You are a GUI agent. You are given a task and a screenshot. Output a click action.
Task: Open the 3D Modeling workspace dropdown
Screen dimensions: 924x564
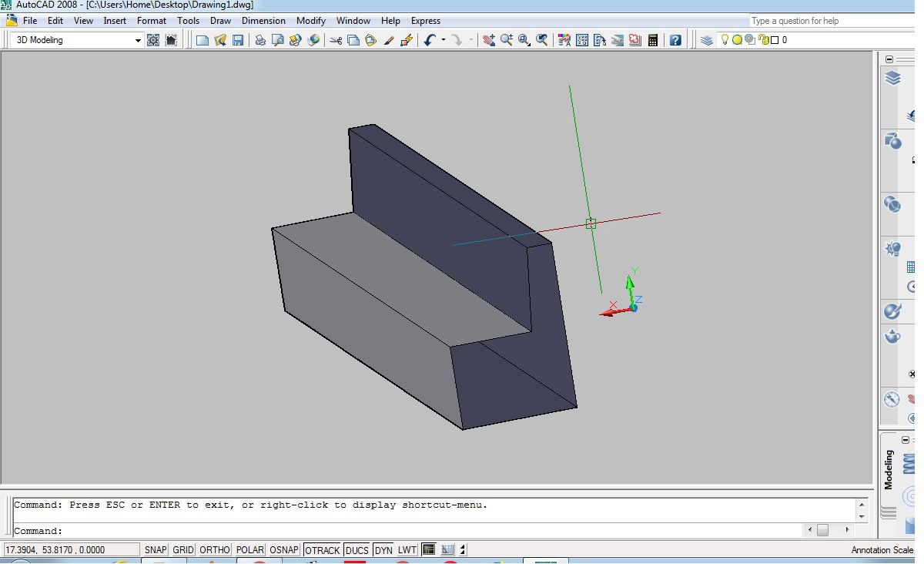138,40
